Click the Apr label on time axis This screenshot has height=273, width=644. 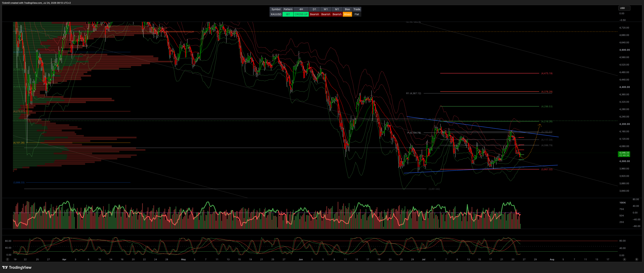pos(64,259)
